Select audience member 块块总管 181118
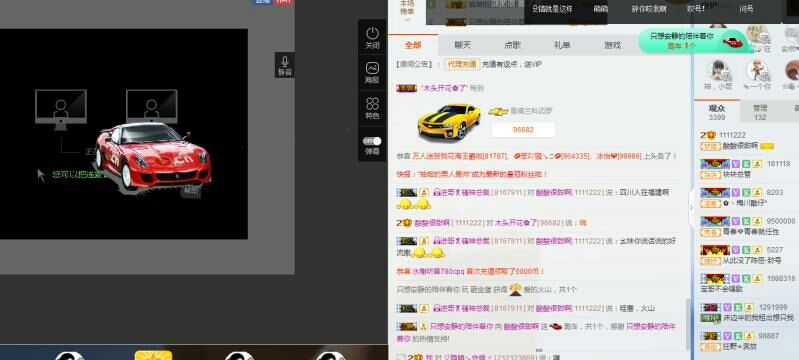 tap(746, 169)
